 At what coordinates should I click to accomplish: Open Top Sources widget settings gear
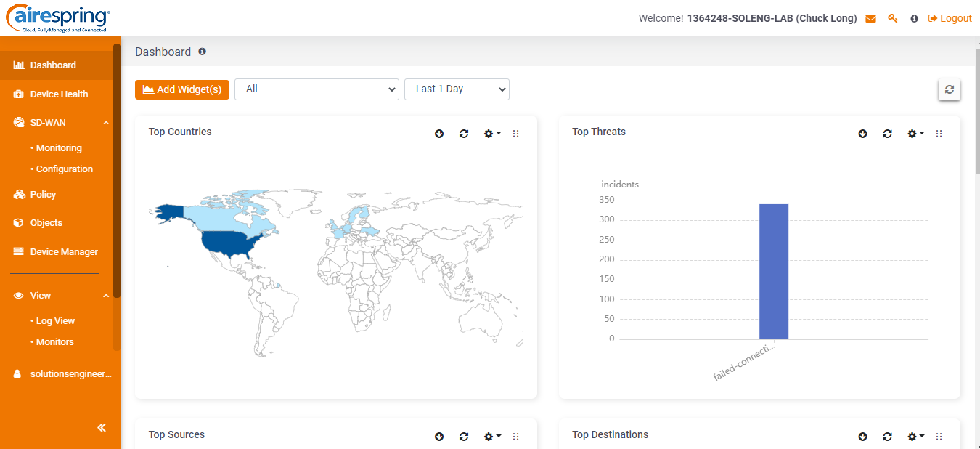point(492,437)
